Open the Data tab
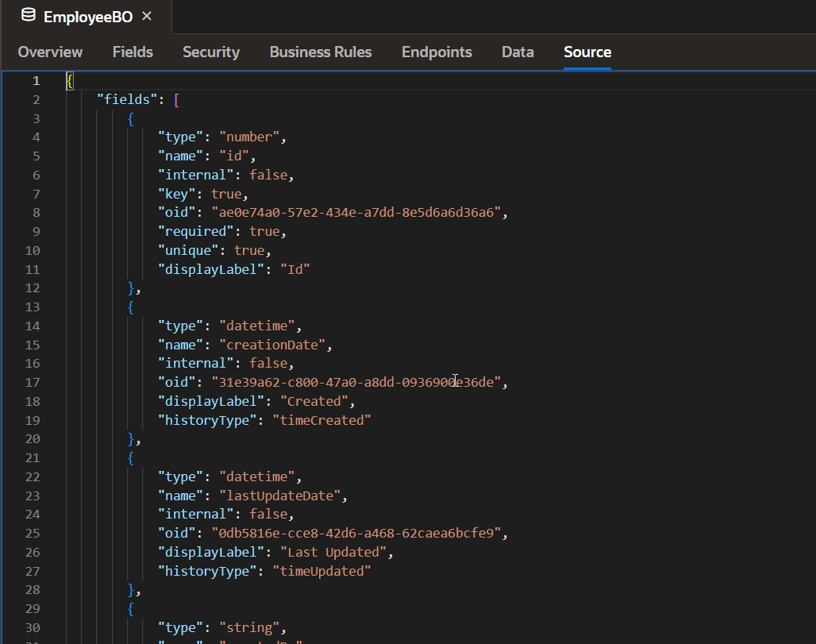Image resolution: width=816 pixels, height=644 pixels. [518, 52]
